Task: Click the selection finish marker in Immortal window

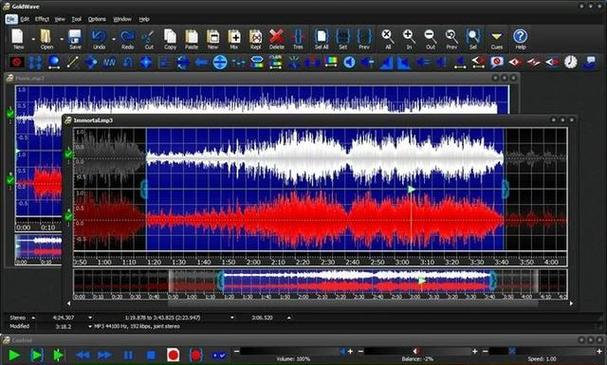Action: point(506,189)
